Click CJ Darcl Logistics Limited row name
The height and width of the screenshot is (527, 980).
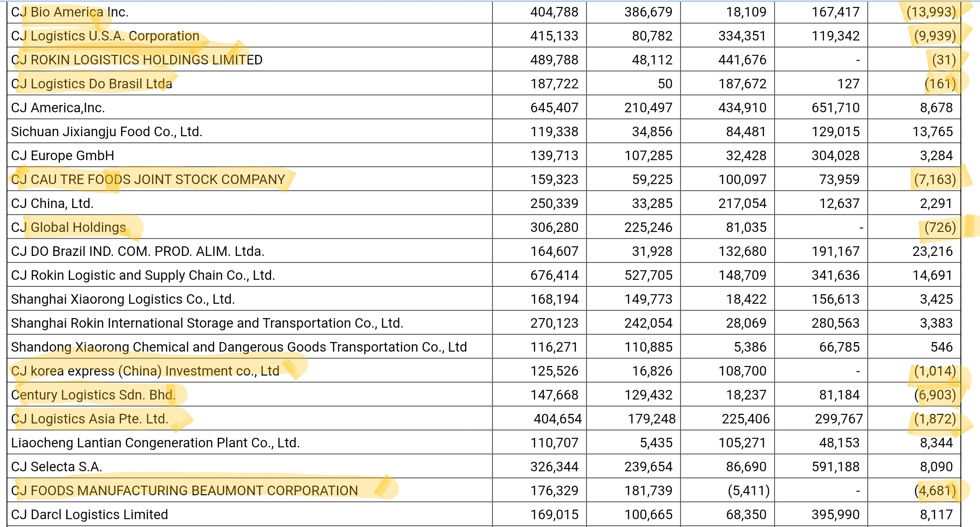(x=89, y=515)
